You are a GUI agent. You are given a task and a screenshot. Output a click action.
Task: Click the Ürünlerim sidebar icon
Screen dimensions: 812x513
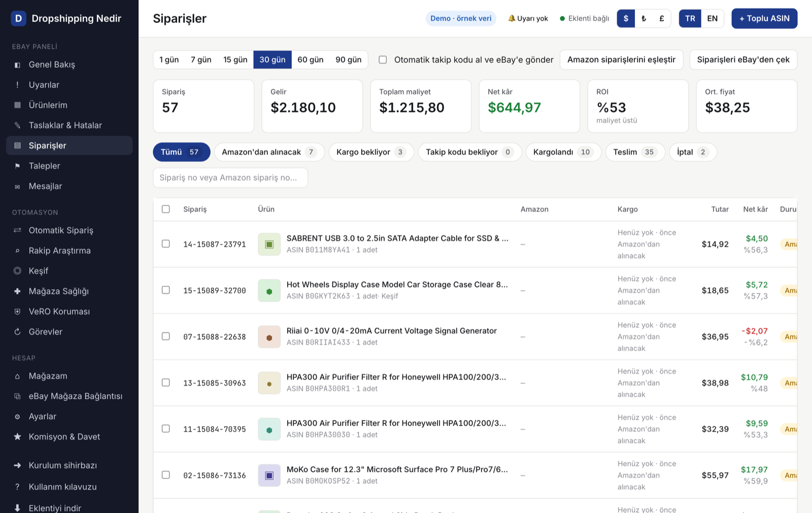(x=17, y=106)
